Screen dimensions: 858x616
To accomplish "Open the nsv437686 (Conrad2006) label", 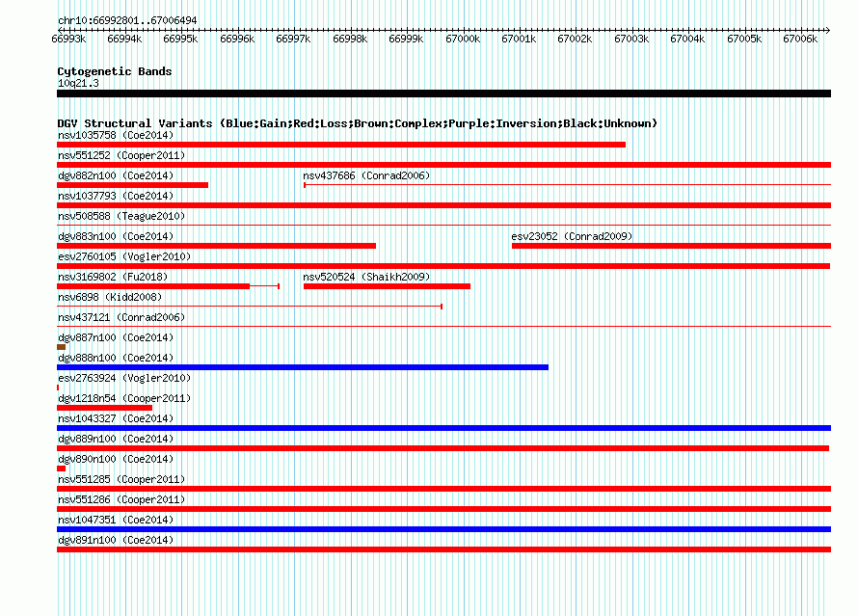I will click(x=366, y=175).
